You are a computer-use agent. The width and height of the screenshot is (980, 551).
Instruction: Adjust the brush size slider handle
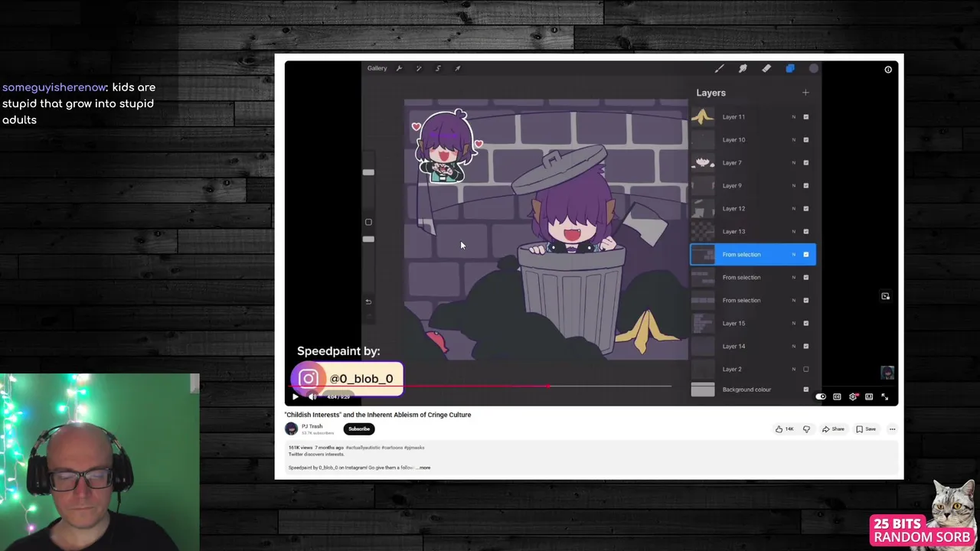point(368,172)
